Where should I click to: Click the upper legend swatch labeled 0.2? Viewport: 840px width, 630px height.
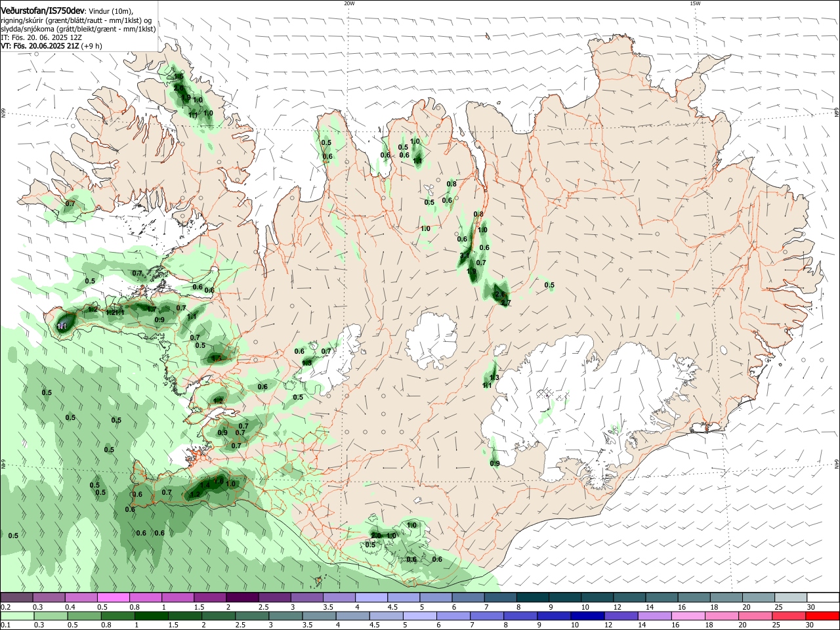(x=16, y=597)
